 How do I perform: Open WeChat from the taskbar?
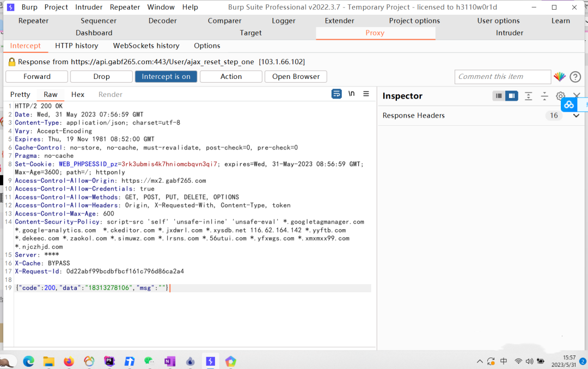click(x=149, y=361)
